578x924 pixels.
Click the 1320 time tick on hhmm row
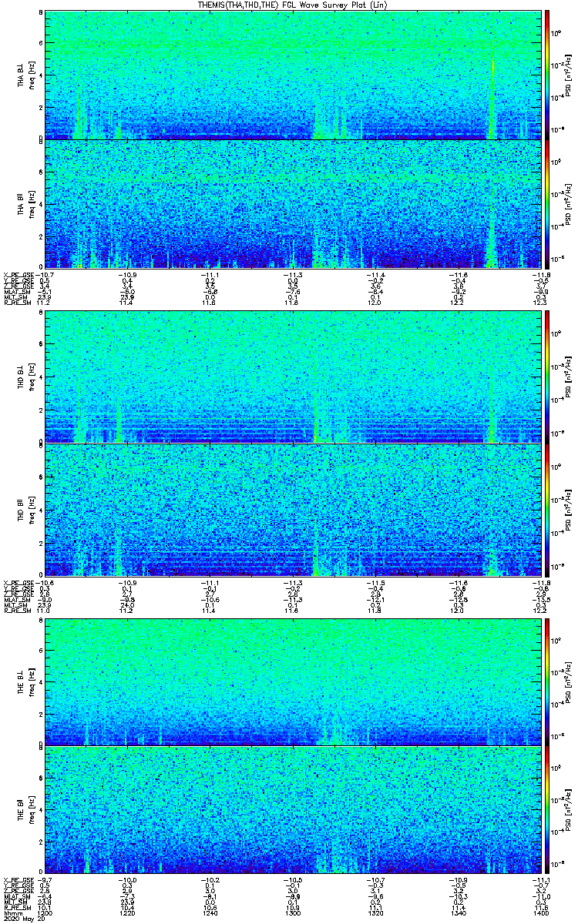(375, 915)
